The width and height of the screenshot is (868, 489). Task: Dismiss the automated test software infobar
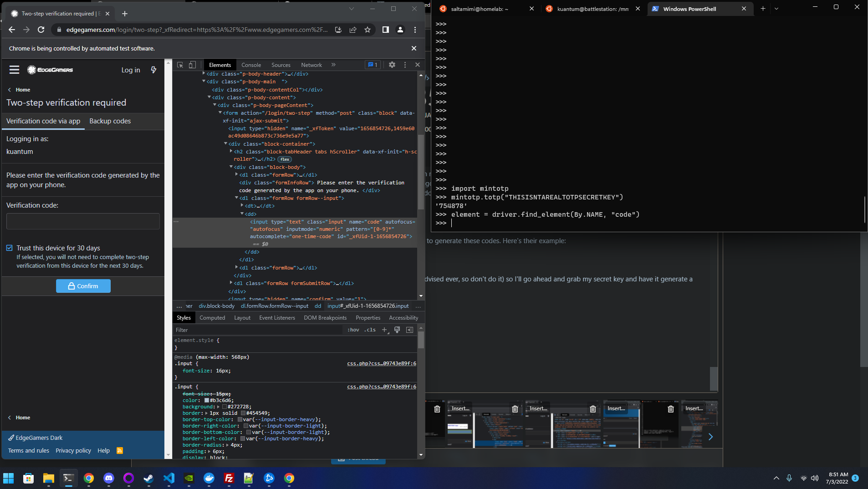click(414, 48)
